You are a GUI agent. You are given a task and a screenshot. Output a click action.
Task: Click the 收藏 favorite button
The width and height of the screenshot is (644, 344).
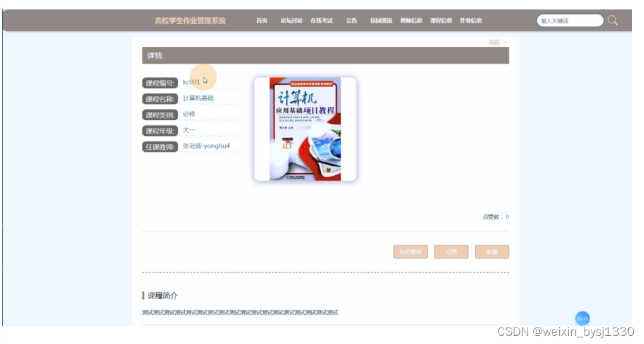[492, 252]
